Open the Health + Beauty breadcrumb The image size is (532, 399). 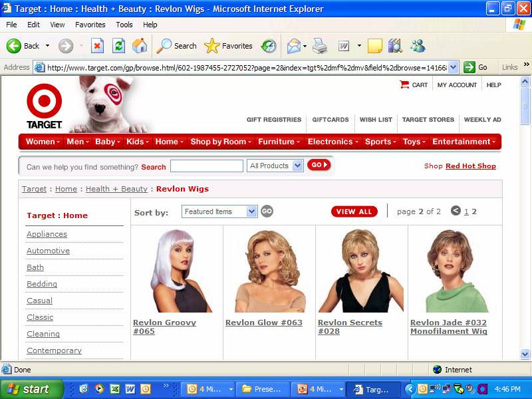coord(116,189)
